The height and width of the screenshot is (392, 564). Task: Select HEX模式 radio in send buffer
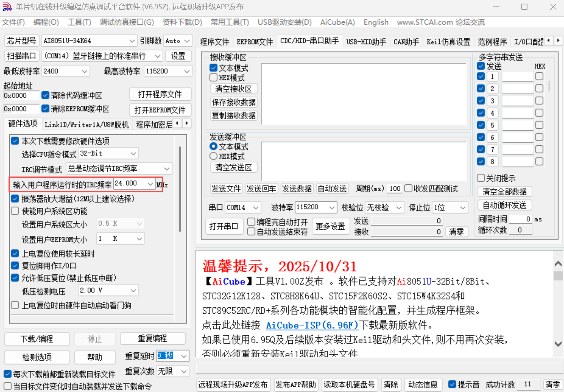[x=214, y=156]
